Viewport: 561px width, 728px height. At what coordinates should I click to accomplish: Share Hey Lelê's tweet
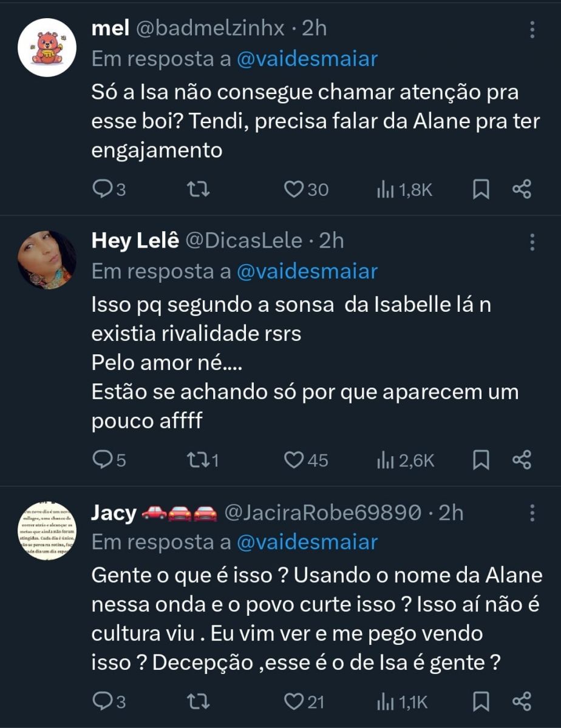522,460
